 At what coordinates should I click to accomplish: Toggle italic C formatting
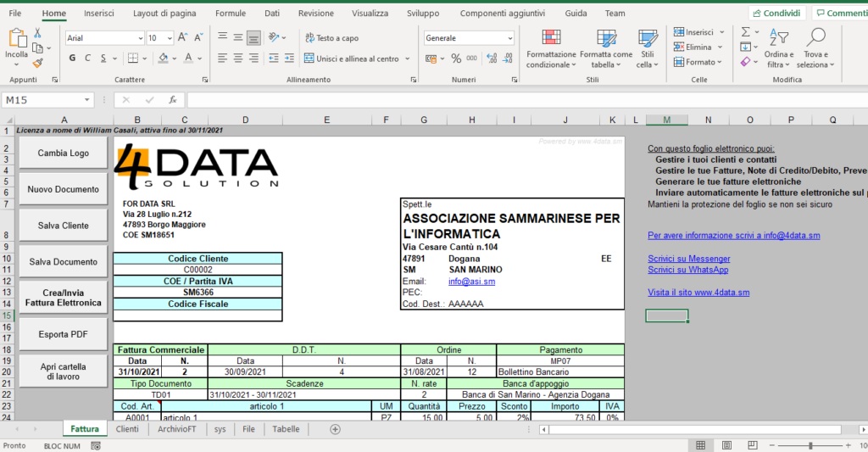87,58
